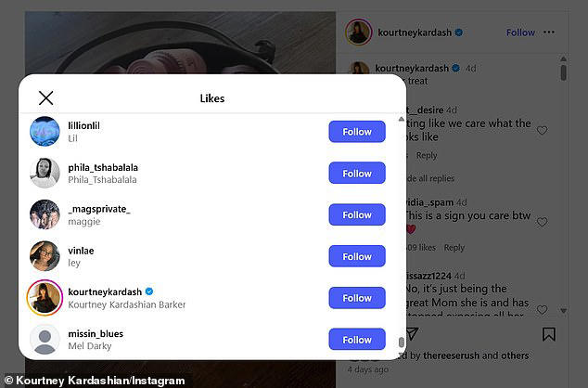
Task: Open kourtneykardash's avatar in Likes list
Action: click(x=45, y=297)
